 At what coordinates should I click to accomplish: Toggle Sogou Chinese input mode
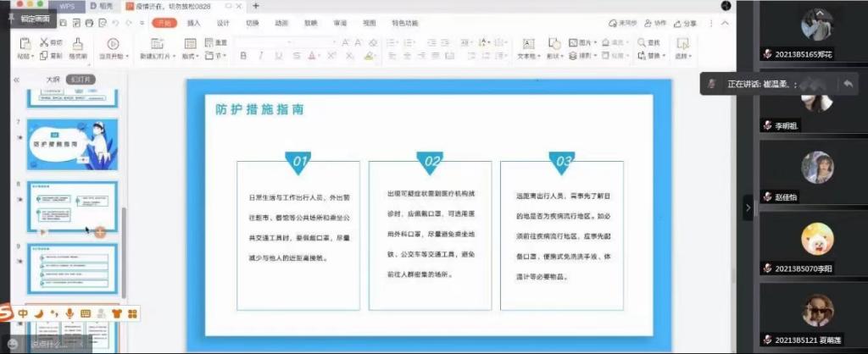(23, 313)
